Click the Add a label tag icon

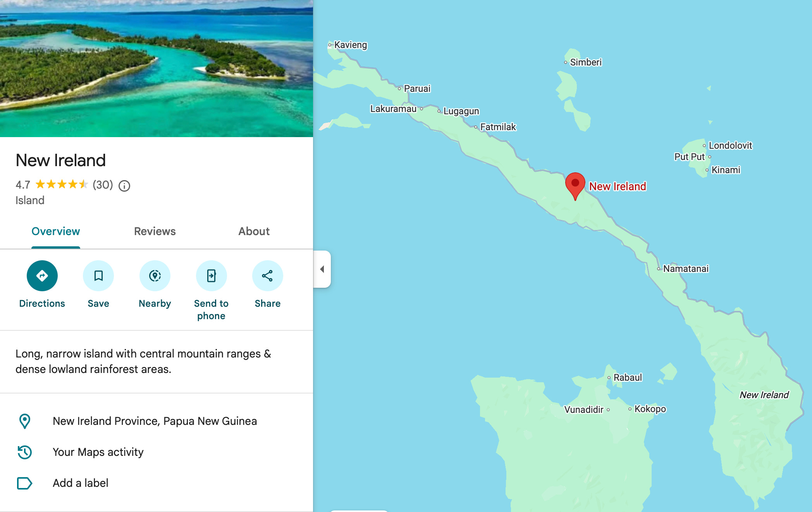point(25,483)
